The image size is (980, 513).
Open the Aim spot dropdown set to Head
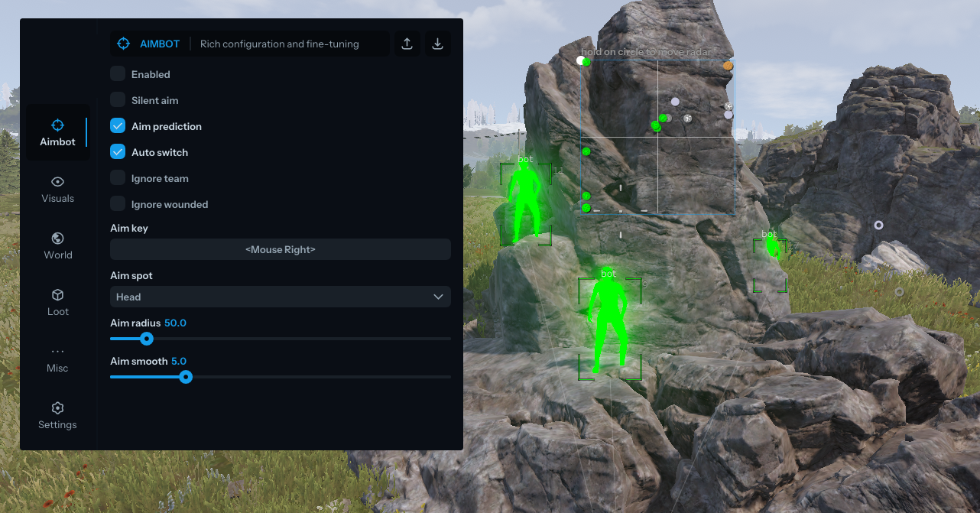coord(280,297)
